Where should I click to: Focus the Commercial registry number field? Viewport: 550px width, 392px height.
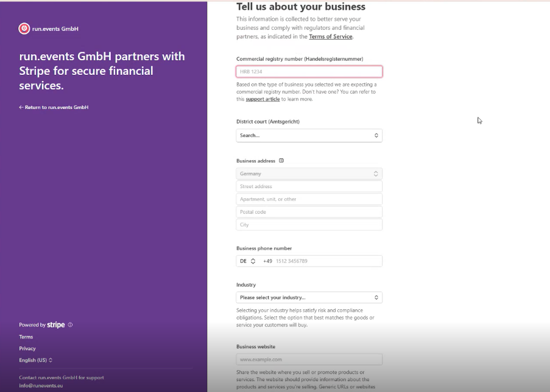click(309, 72)
